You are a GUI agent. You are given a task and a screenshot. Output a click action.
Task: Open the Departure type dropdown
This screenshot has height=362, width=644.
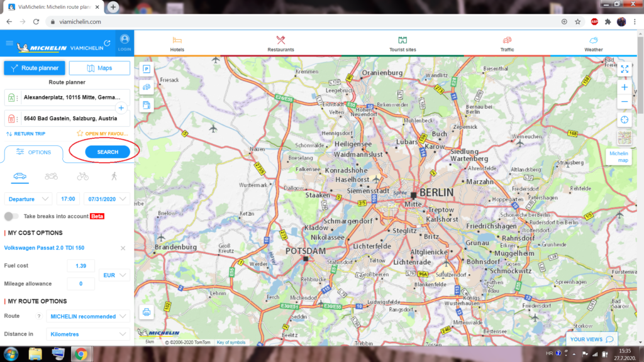28,199
